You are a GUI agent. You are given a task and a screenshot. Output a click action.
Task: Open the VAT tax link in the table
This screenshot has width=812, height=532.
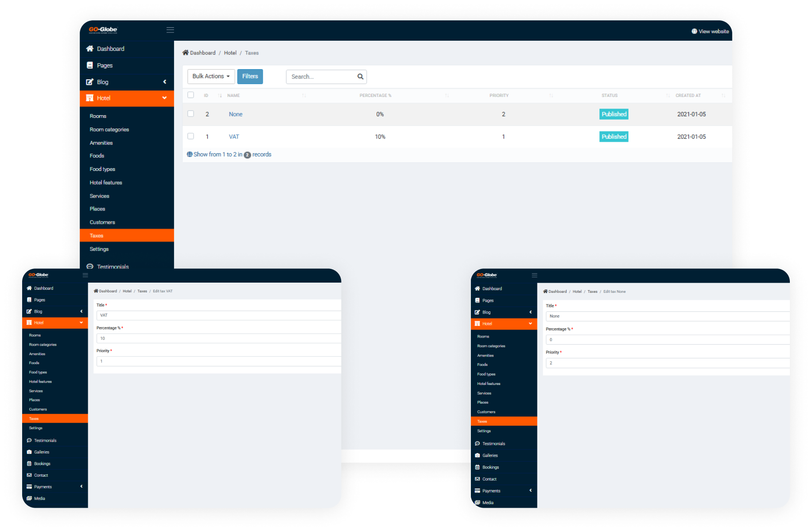click(x=234, y=137)
